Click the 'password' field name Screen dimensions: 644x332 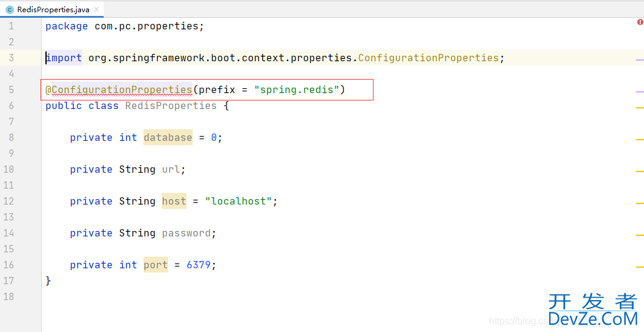pos(186,233)
